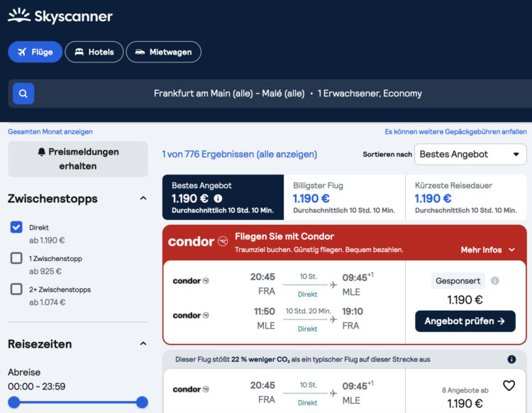Screen dimensions: 532x413
Task: Click '8 Angebote ab' text
Action: [x=465, y=390]
